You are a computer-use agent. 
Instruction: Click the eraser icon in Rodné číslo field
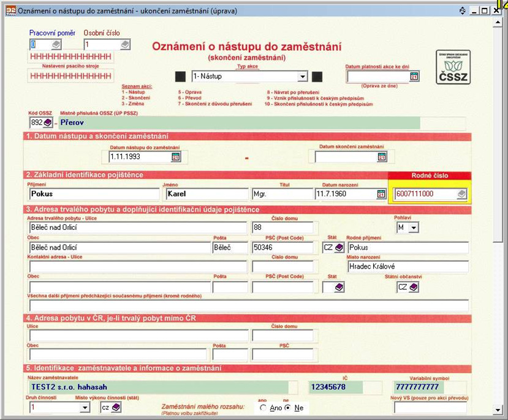461,194
